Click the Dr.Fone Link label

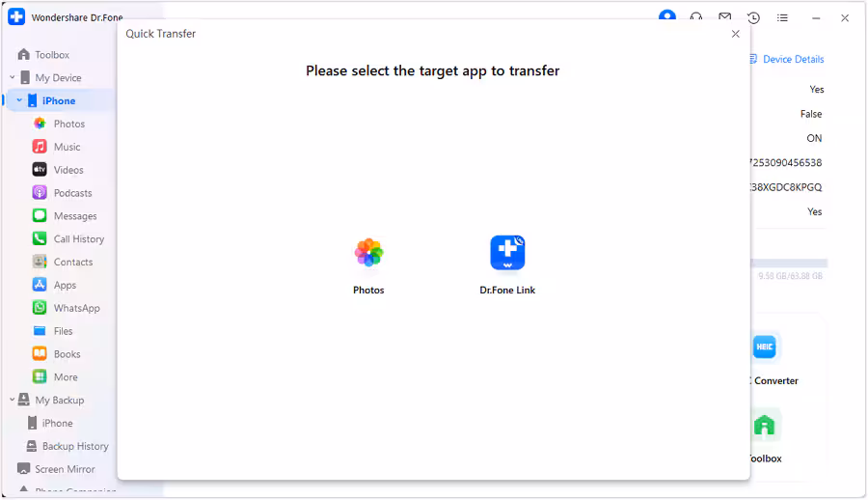tap(507, 290)
